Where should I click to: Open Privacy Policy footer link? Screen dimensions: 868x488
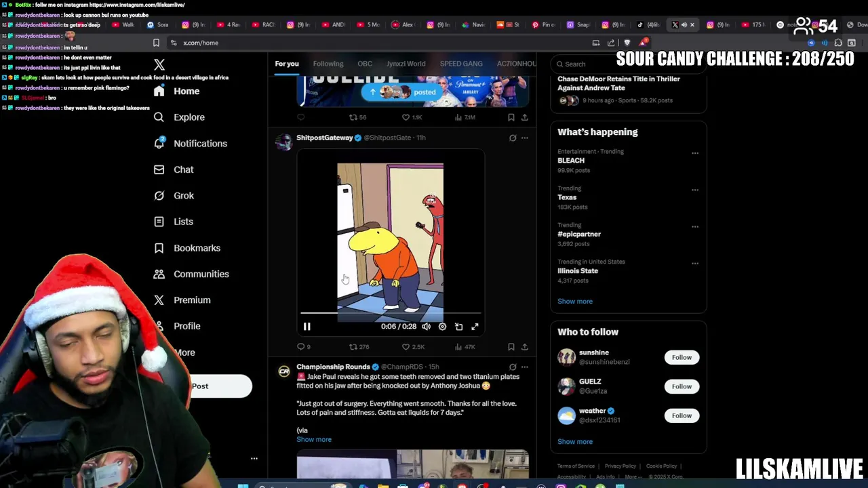click(x=620, y=466)
